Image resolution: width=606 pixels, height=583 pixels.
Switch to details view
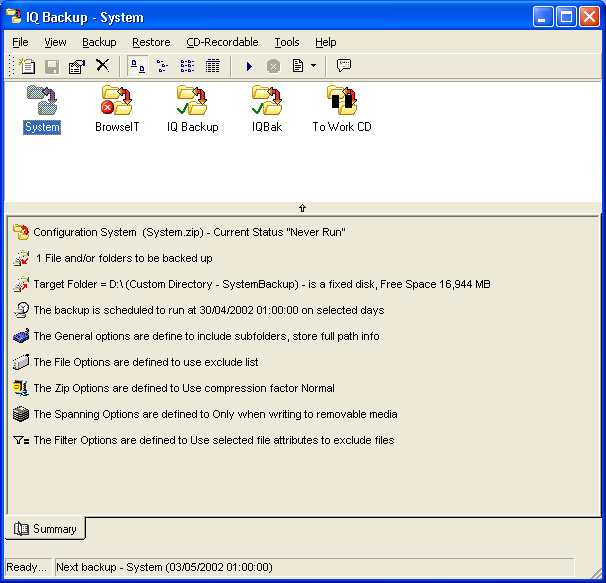(213, 66)
